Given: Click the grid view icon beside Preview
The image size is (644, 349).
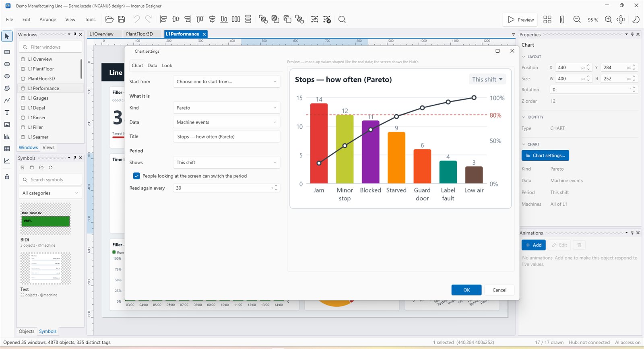Looking at the screenshot, I should coord(547,19).
